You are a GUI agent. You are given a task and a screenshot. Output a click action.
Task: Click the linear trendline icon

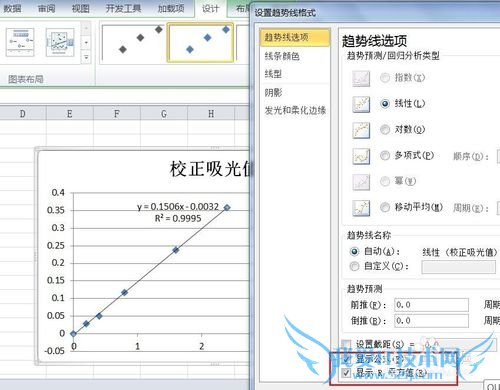361,104
